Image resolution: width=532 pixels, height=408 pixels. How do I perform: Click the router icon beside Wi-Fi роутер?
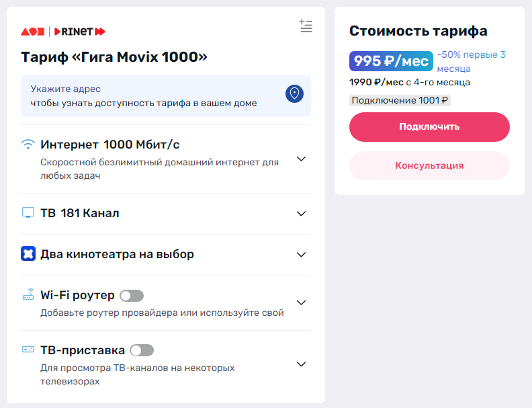[x=28, y=295]
